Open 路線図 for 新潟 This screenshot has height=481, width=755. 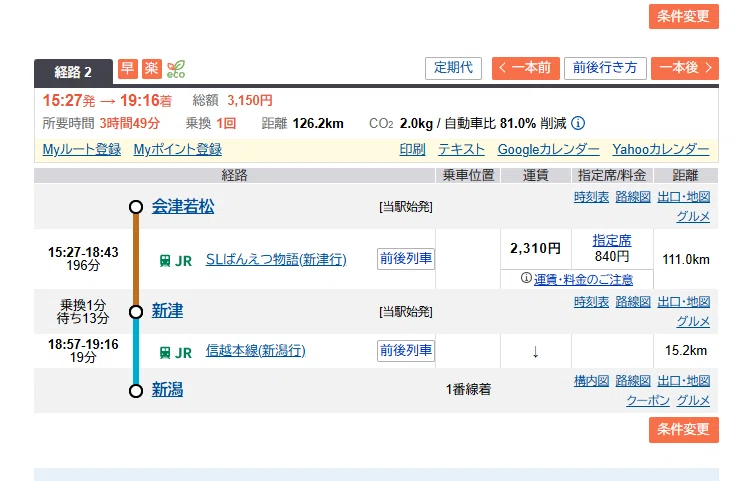point(633,381)
